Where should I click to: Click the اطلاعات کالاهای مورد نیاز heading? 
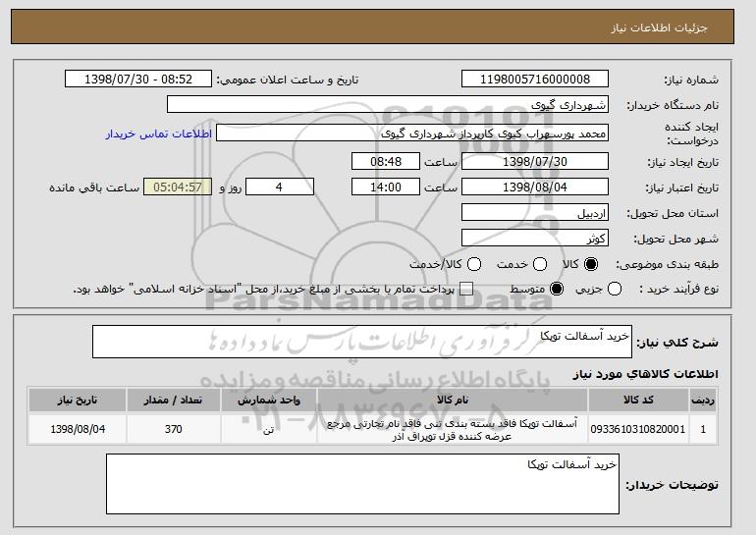(x=645, y=374)
